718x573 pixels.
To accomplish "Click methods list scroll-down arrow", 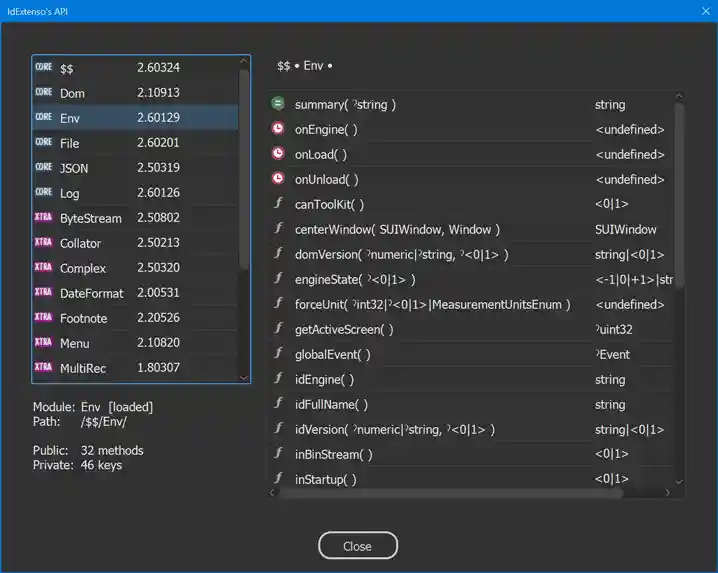I will coord(679,481).
